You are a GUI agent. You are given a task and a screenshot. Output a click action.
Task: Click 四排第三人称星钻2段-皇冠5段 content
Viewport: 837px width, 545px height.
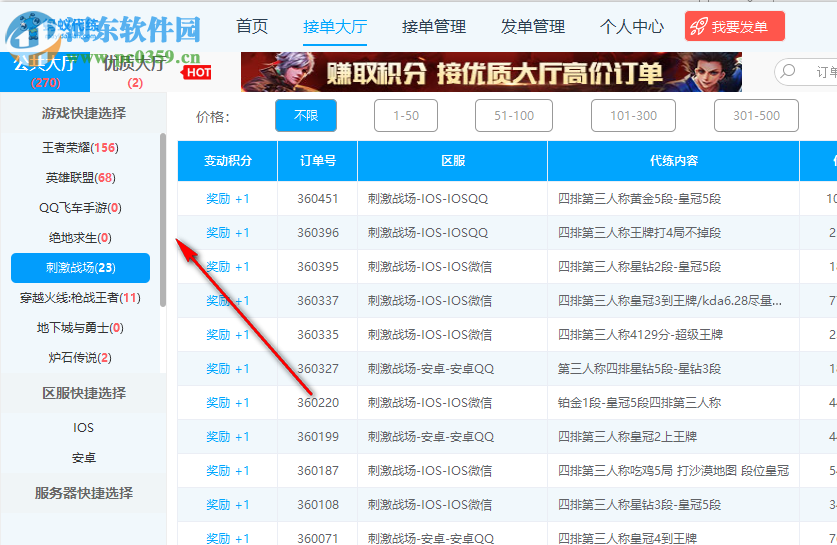[x=639, y=266]
